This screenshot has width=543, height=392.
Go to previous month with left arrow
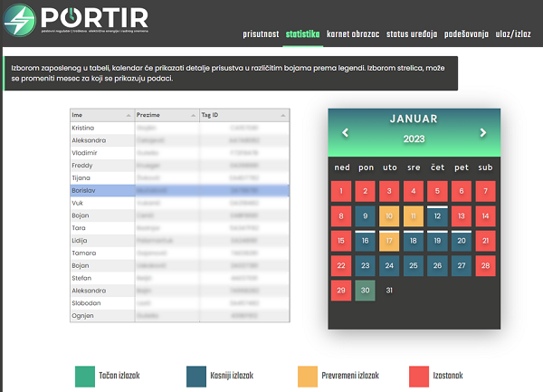(x=345, y=133)
